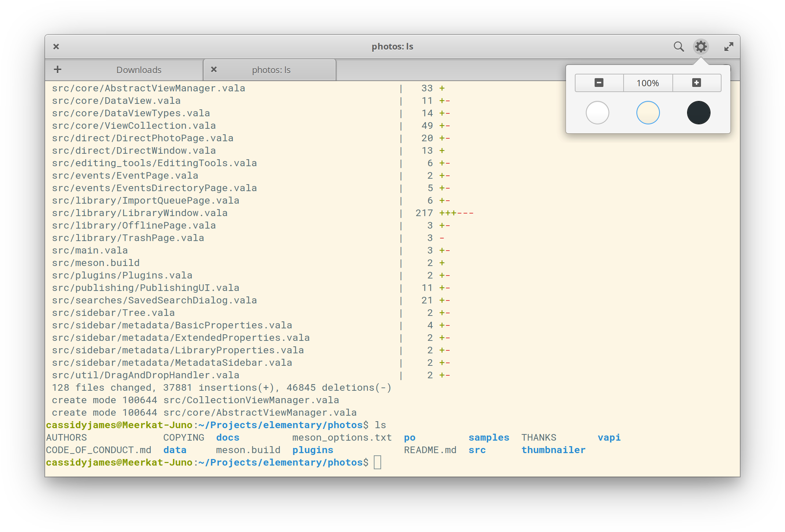Click 'src/library/LibraryWindow.vala' line in output
The height and width of the screenshot is (532, 785).
[140, 213]
